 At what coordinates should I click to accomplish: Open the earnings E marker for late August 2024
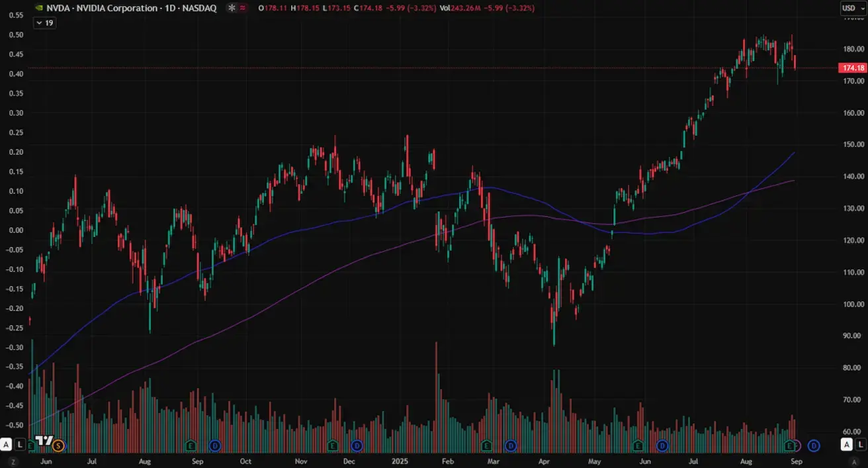[x=191, y=445]
